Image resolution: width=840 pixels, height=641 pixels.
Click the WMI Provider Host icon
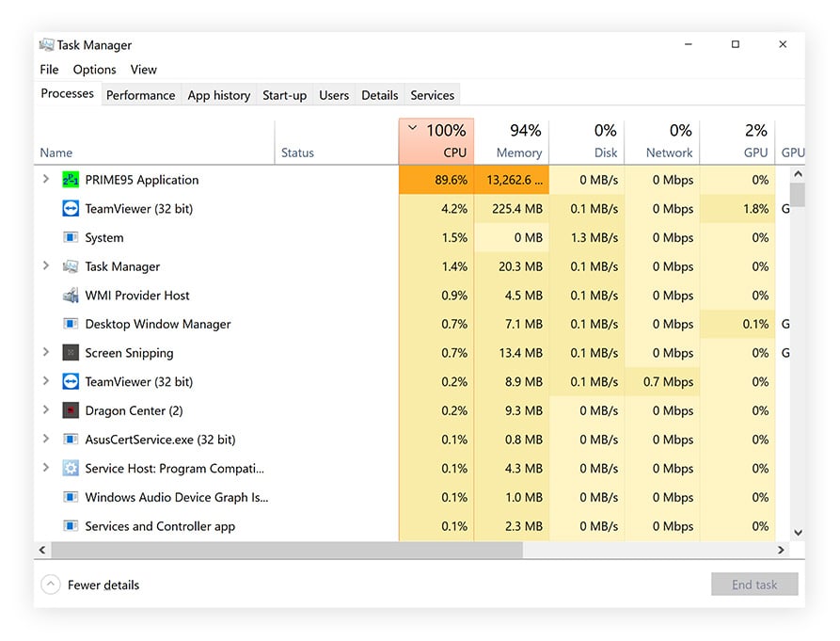click(x=71, y=295)
